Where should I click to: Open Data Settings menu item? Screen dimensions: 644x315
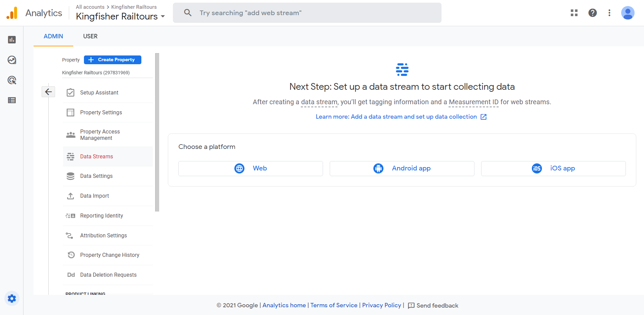[108, 176]
